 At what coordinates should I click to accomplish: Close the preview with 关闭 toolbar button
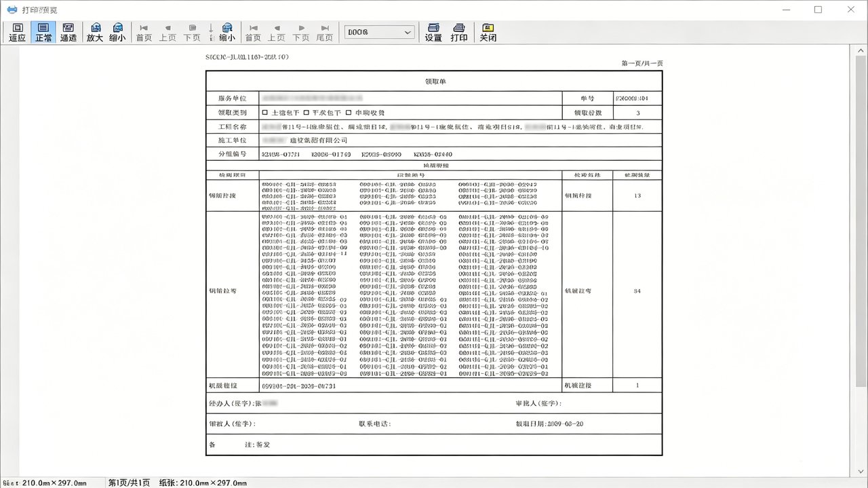[488, 32]
